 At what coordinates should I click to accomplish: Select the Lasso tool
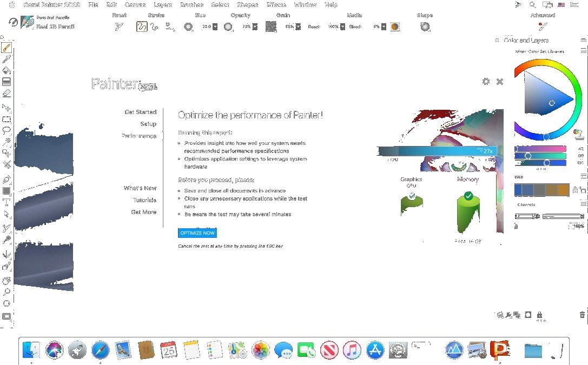pos(6,130)
